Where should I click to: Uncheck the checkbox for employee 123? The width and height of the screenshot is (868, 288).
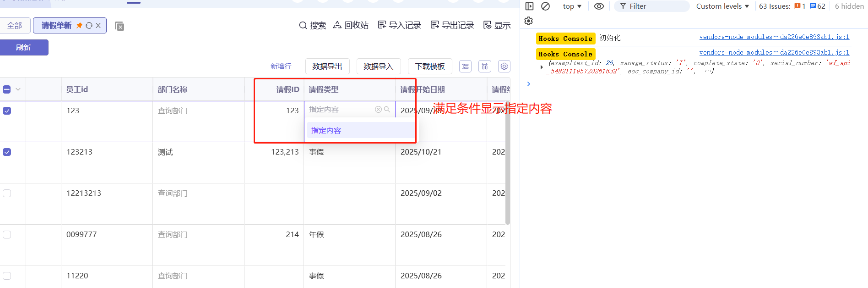(7, 111)
